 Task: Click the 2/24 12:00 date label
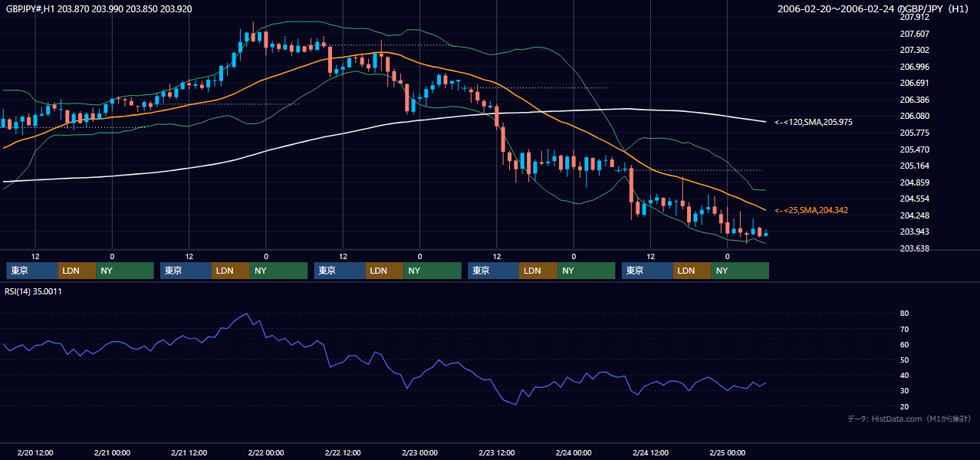pyautogui.click(x=650, y=452)
